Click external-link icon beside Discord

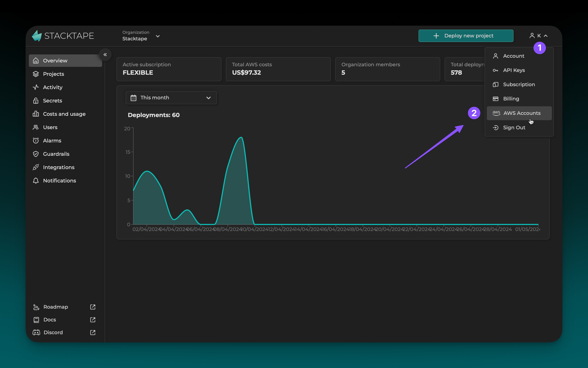tap(93, 332)
